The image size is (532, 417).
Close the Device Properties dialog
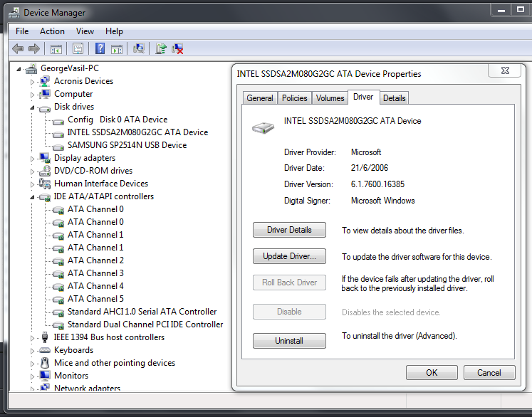pos(505,70)
